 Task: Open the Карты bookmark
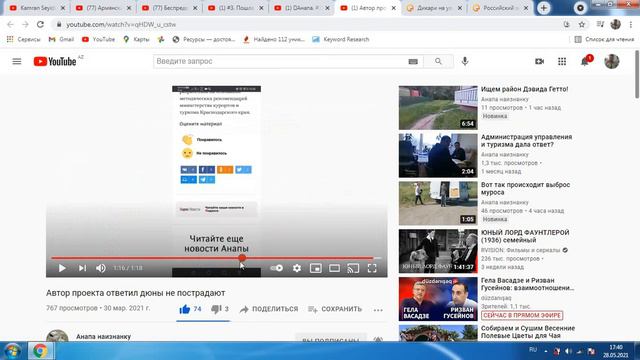point(136,39)
